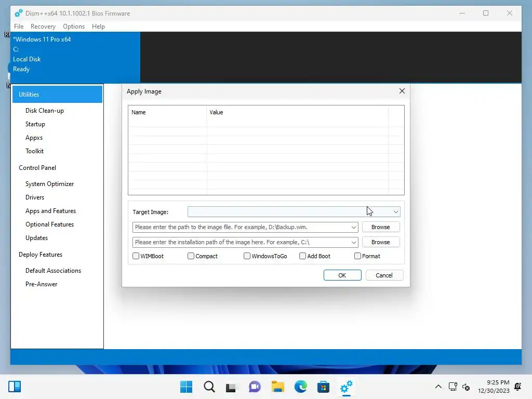The height and width of the screenshot is (399, 532).
Task: Open Optional Features in sidebar
Action: pos(49,224)
